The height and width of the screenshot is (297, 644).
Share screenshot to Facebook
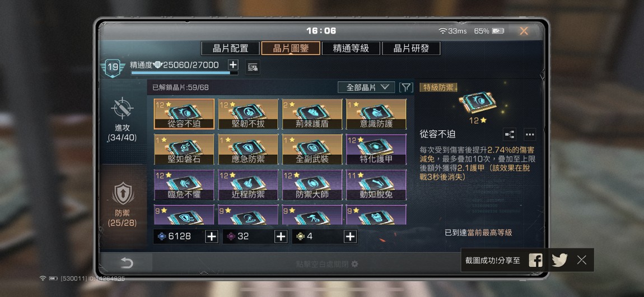[535, 260]
